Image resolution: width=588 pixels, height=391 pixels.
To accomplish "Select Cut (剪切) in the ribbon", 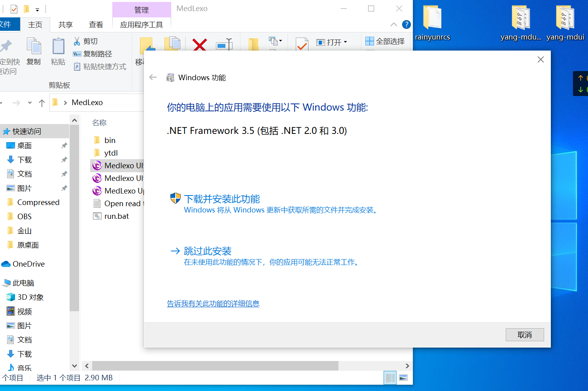I will click(x=85, y=41).
